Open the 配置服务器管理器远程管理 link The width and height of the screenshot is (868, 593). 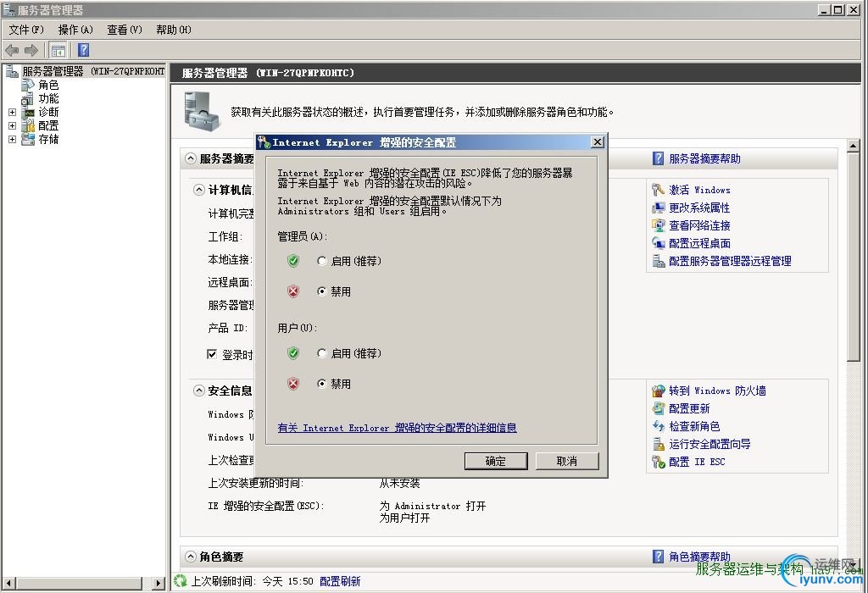[730, 261]
